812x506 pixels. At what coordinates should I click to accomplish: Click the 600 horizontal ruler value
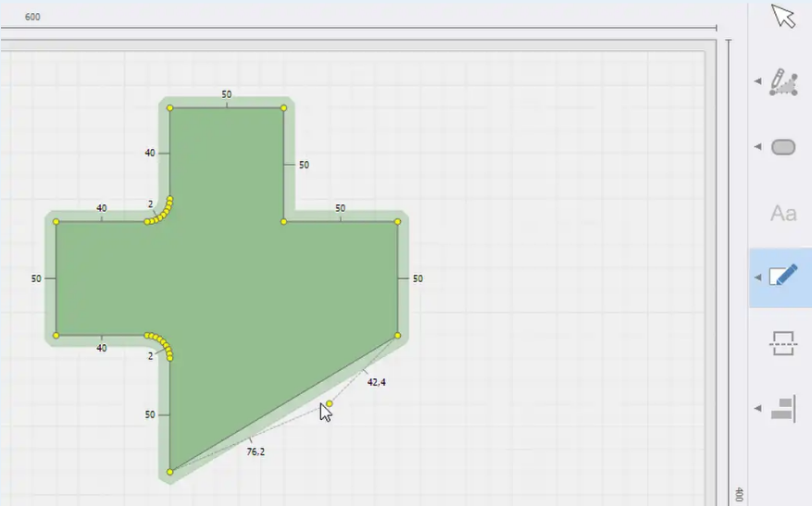tap(32, 17)
